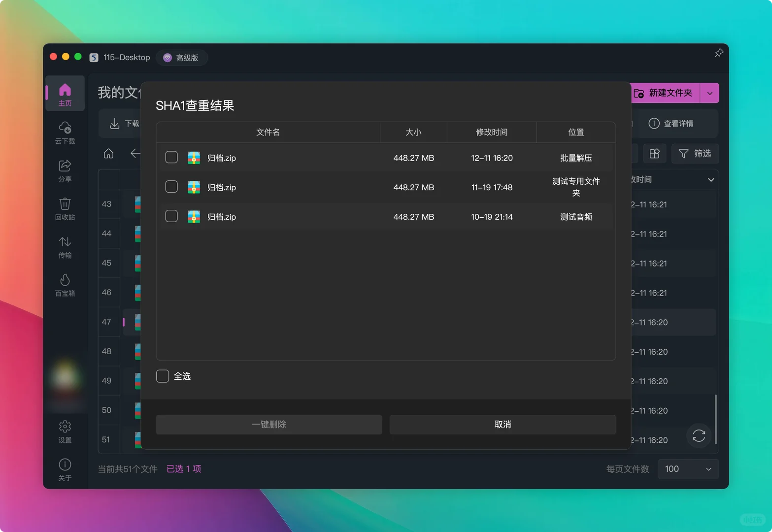View 传输 transfer tasks in sidebar
This screenshot has width=772, height=532.
tap(65, 247)
